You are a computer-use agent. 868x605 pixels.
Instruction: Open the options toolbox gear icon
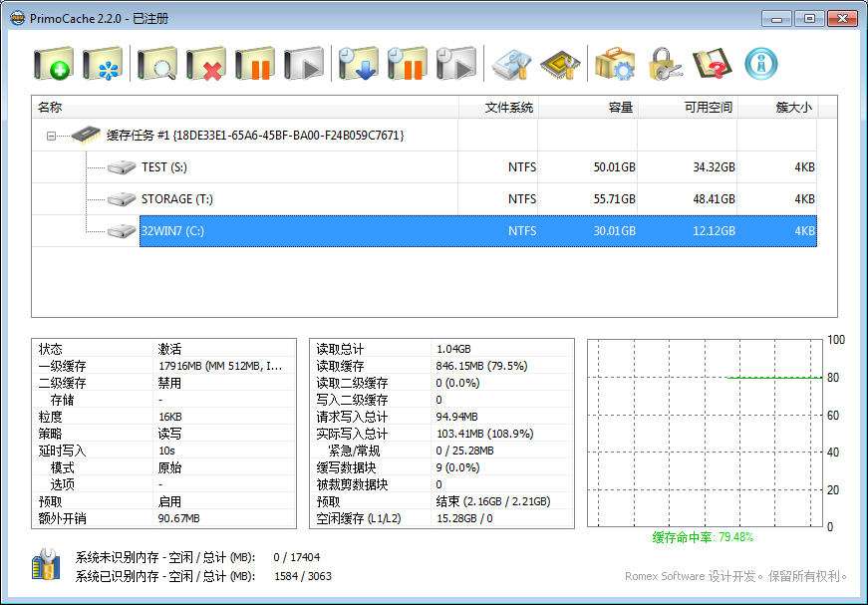pos(615,63)
